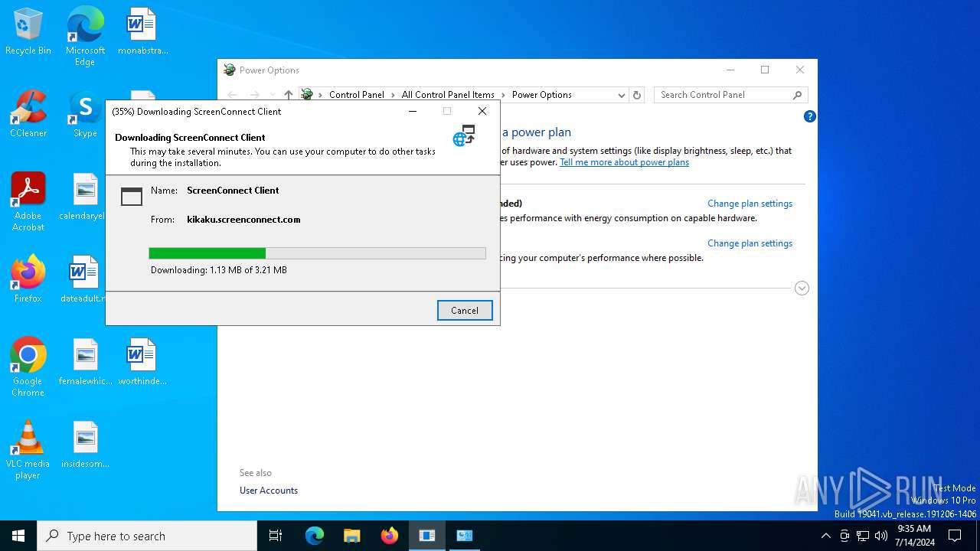Change plan settings for balanced plan
Viewport: 980px width, 551px height.
tap(750, 204)
